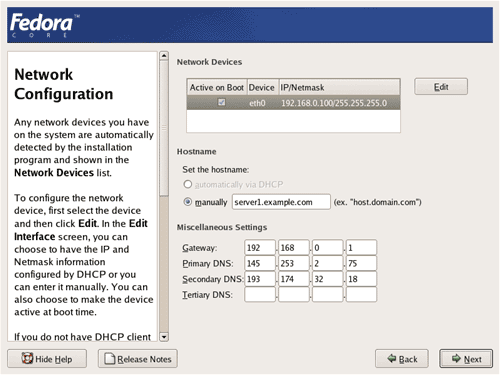Viewport: 500px width, 375px height.
Task: Proceed with the Next button
Action: point(466,359)
